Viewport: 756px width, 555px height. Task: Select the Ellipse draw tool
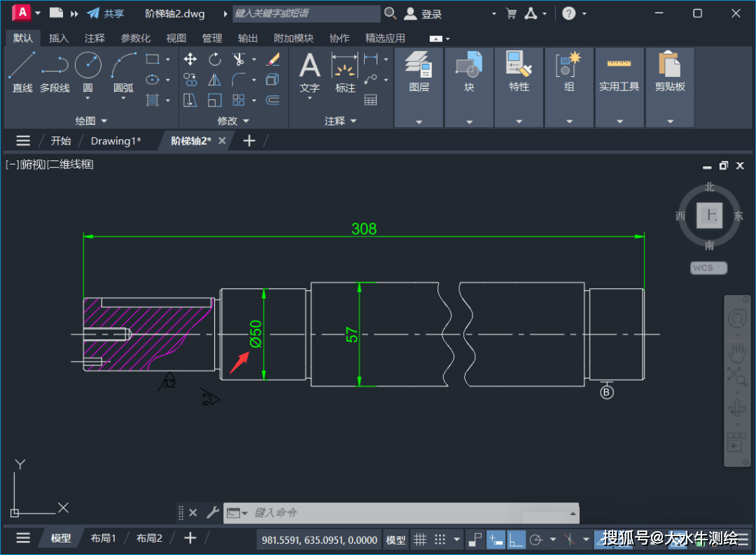pos(153,80)
